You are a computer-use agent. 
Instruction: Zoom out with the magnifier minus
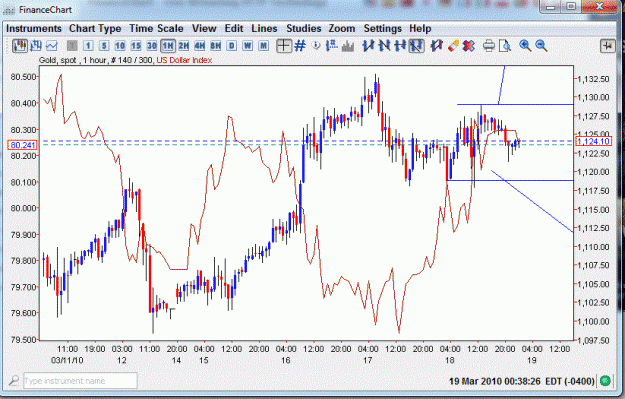point(541,46)
